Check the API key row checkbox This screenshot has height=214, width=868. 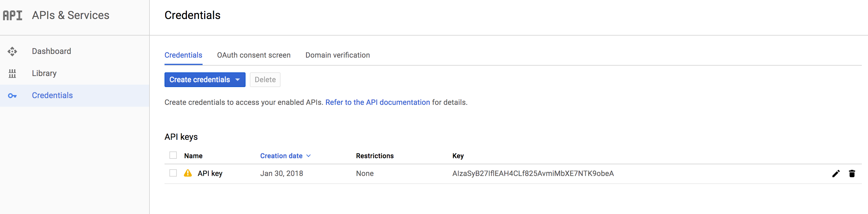173,173
